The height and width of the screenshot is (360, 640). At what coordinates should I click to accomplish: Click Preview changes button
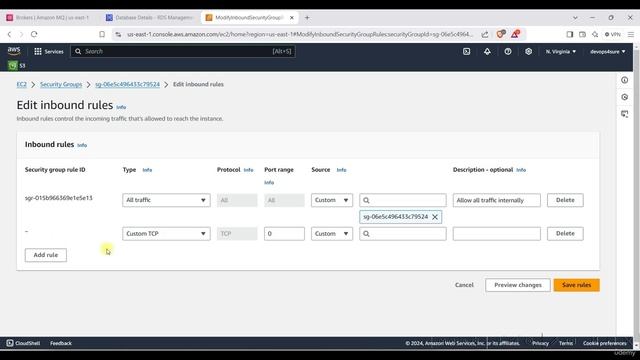pos(518,285)
